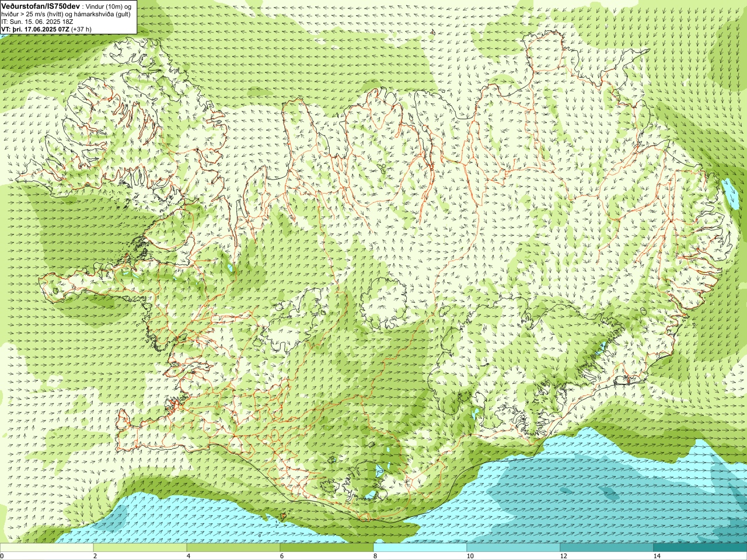Click the 'VT: þri. 17.06.2025 07Z' line
The width and height of the screenshot is (747, 560).
[x=35, y=29]
